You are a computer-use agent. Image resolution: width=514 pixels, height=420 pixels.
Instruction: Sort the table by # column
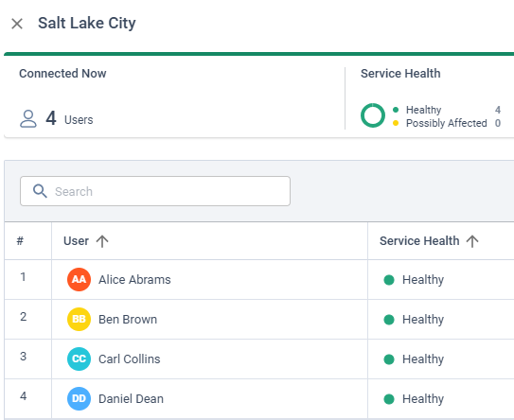(20, 241)
